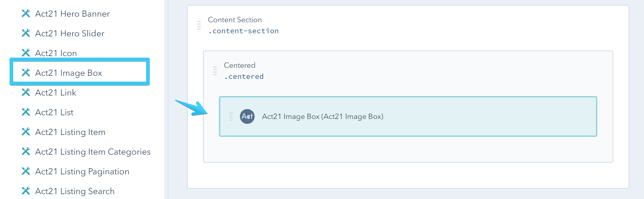Select the Act21 Icon module icon

click(x=26, y=53)
